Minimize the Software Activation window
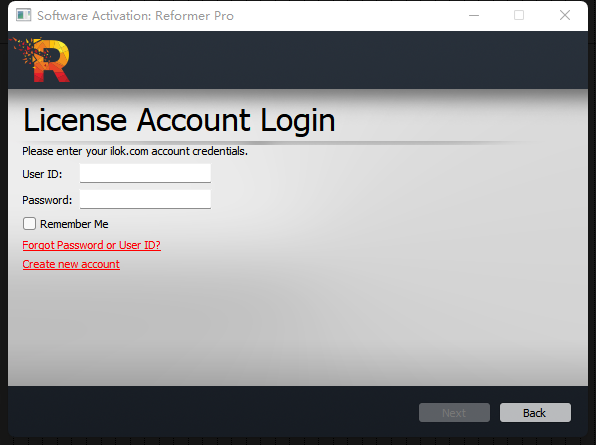The width and height of the screenshot is (596, 445). [474, 16]
